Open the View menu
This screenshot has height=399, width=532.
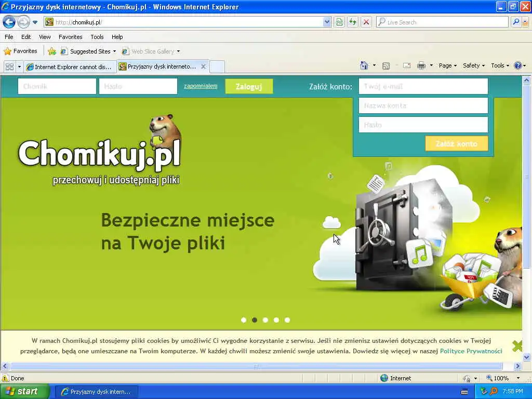pyautogui.click(x=45, y=37)
